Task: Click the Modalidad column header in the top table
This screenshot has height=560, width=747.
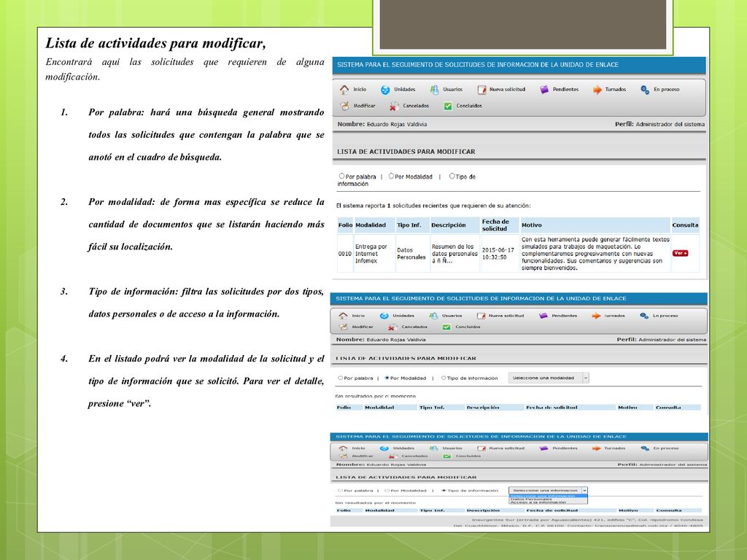Action: tap(374, 225)
